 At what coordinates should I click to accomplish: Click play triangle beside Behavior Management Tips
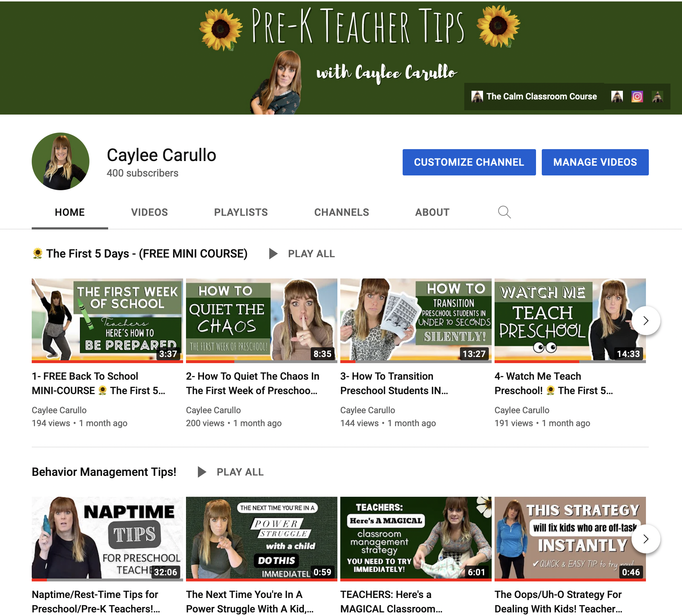(202, 472)
